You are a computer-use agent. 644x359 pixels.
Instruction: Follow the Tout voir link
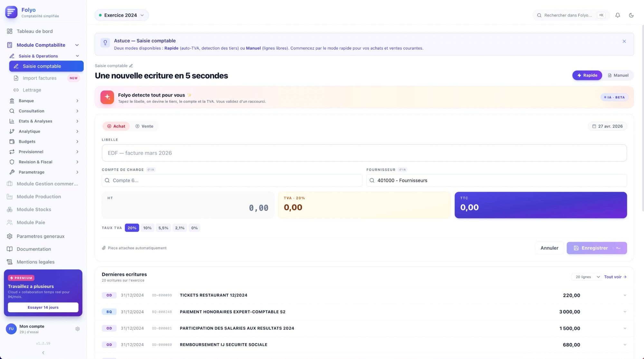pyautogui.click(x=615, y=277)
